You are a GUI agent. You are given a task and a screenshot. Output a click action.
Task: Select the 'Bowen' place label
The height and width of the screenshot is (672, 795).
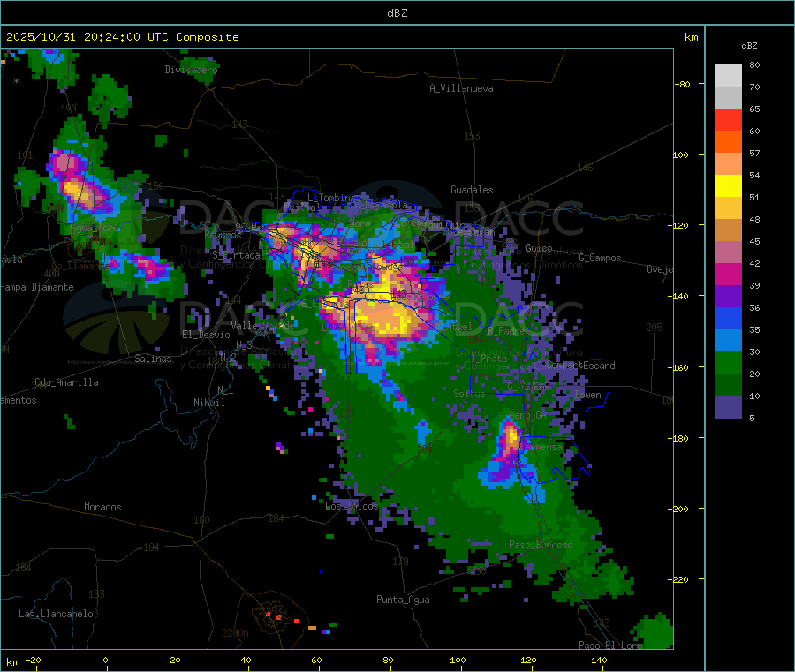tap(587, 395)
